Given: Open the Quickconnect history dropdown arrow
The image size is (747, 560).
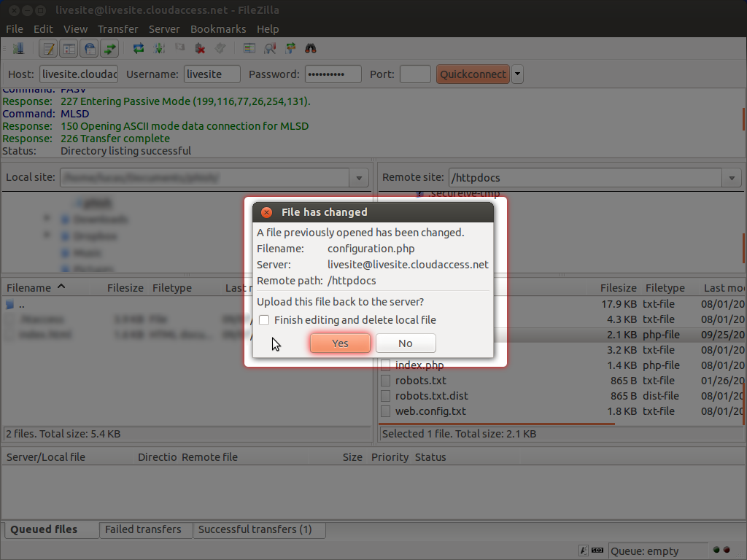Looking at the screenshot, I should coord(517,74).
